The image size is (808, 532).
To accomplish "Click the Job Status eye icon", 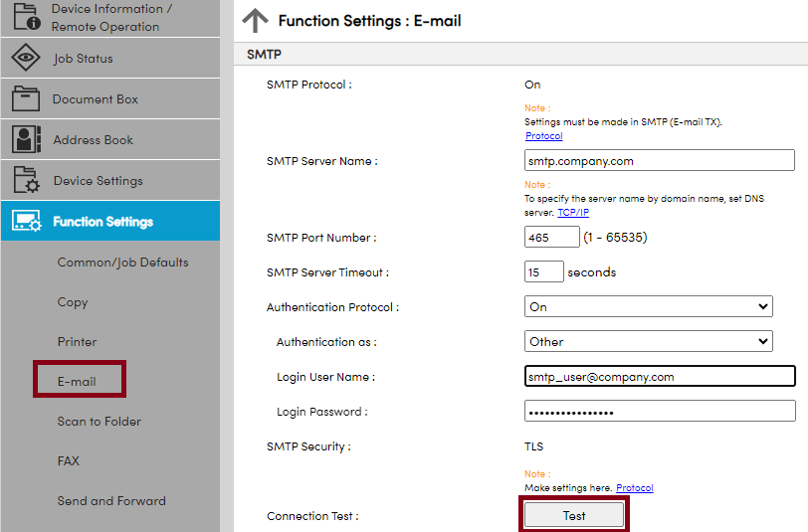I will (x=26, y=59).
